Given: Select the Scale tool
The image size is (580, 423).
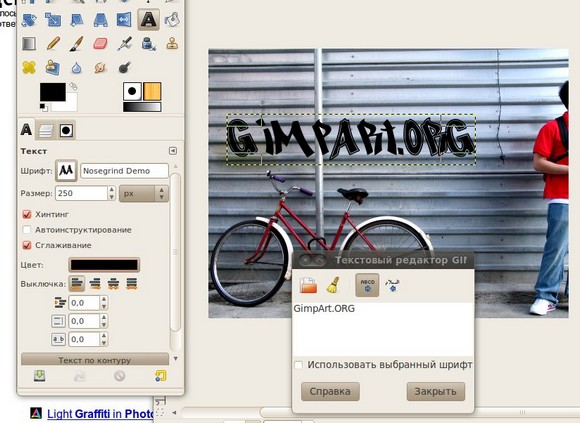Looking at the screenshot, I should 53,20.
